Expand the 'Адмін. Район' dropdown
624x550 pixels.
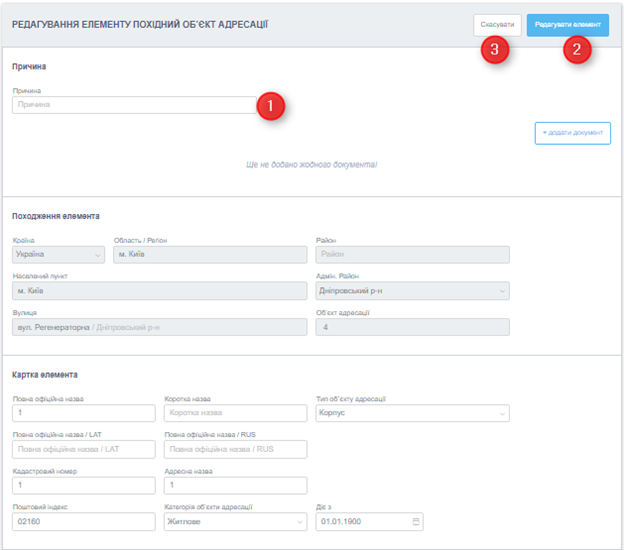coord(411,291)
